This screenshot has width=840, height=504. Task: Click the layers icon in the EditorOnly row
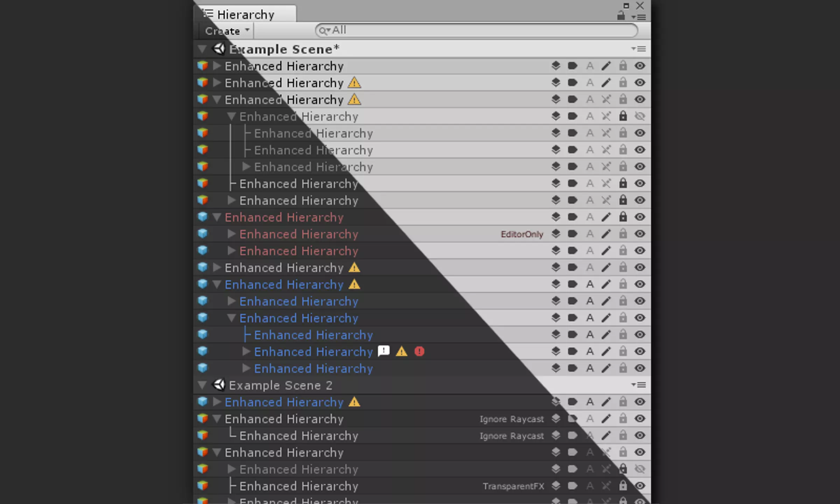coord(556,233)
